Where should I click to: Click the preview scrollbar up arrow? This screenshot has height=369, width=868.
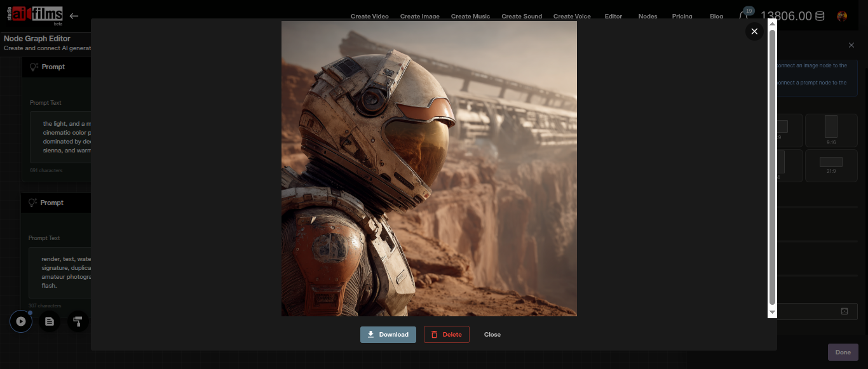pyautogui.click(x=772, y=24)
